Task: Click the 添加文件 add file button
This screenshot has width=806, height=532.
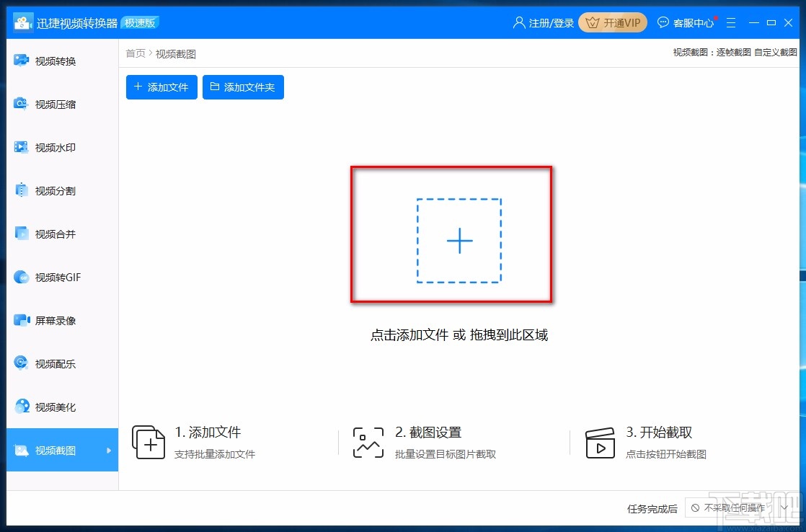Action: (x=161, y=87)
